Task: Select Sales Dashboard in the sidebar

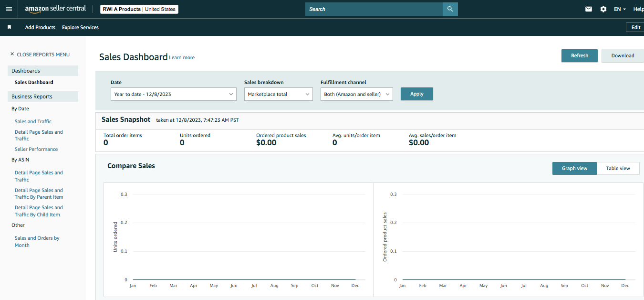Action: (x=34, y=82)
